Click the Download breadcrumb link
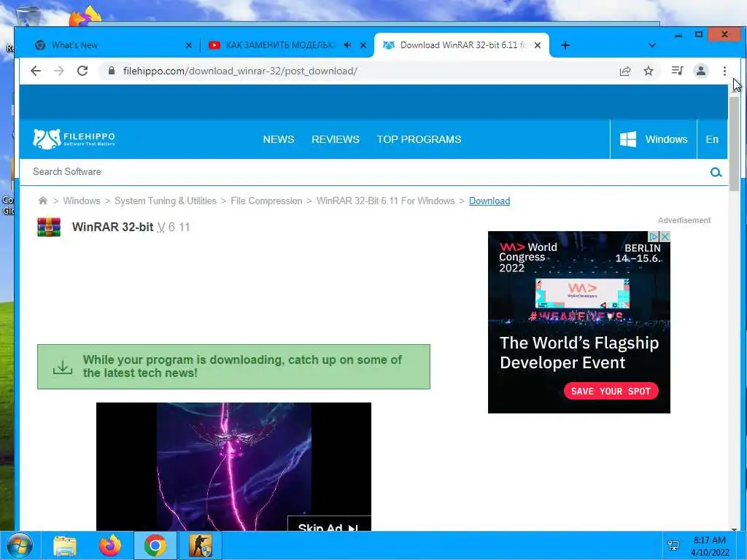This screenshot has width=747, height=560. 489,201
